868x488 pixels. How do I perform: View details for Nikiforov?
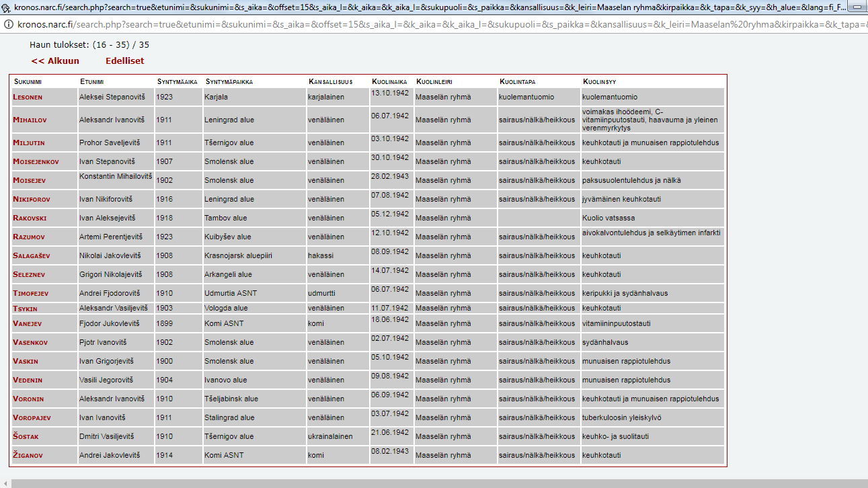[x=31, y=200]
